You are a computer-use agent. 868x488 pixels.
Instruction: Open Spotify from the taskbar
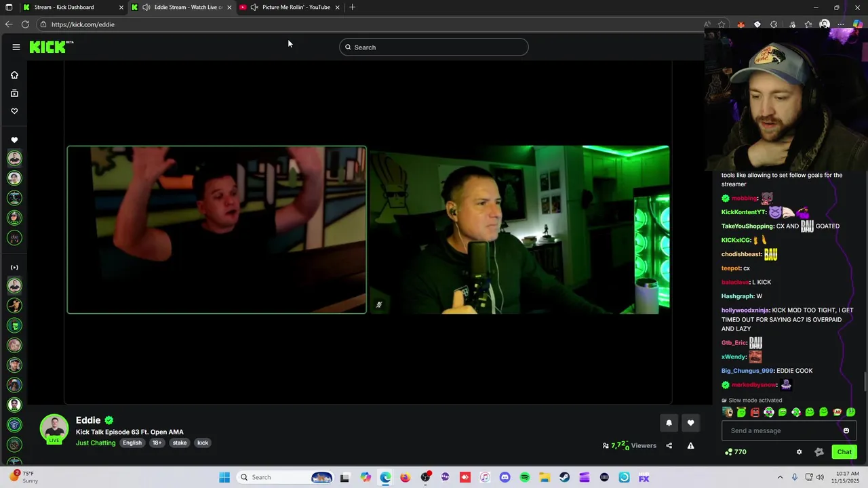coord(525,477)
